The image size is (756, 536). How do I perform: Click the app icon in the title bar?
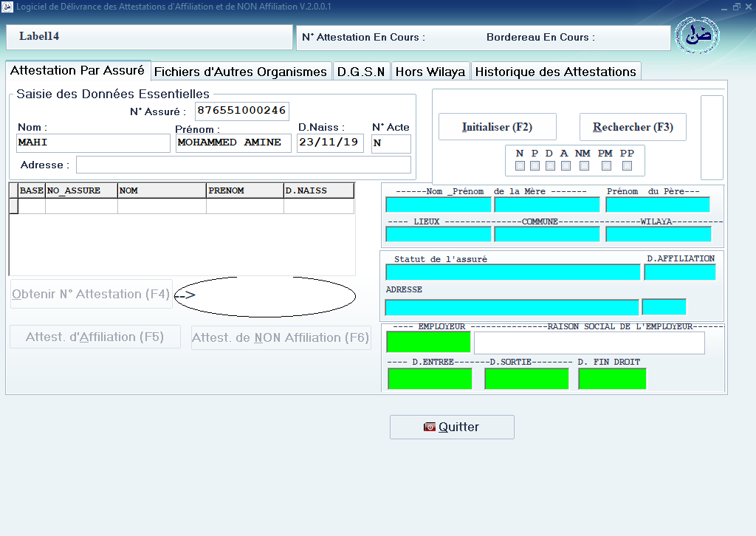pyautogui.click(x=7, y=7)
